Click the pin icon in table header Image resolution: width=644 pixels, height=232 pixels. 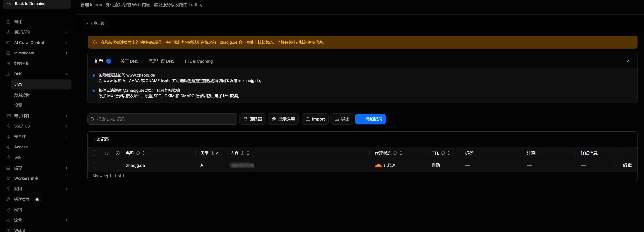107,153
